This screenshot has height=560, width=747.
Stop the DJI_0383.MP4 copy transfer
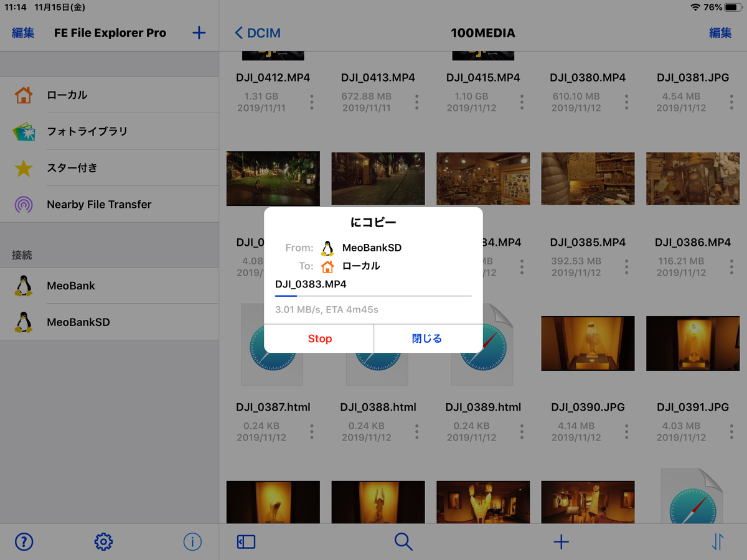[x=319, y=338]
